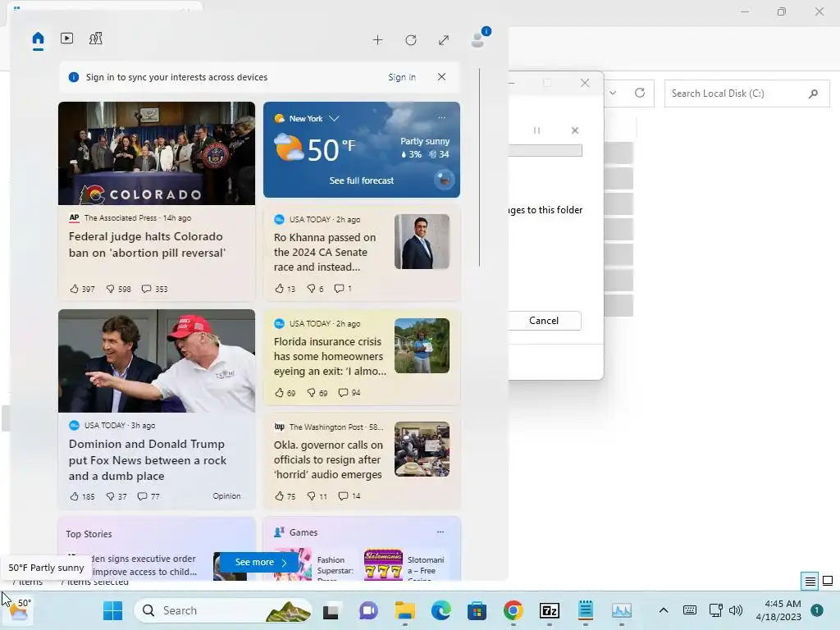Dislike the Florida insurance crisis story
The height and width of the screenshot is (630, 840).
(317, 393)
